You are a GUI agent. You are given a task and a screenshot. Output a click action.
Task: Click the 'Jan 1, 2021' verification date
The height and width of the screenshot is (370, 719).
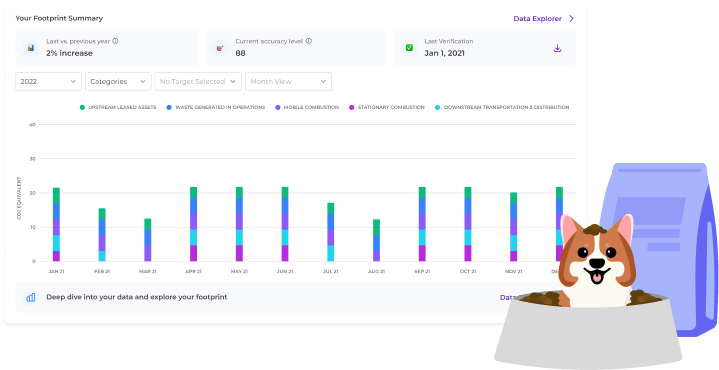coord(444,53)
